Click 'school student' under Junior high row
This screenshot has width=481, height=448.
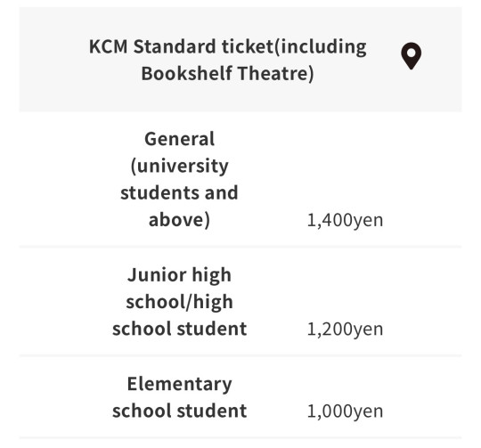coord(179,329)
